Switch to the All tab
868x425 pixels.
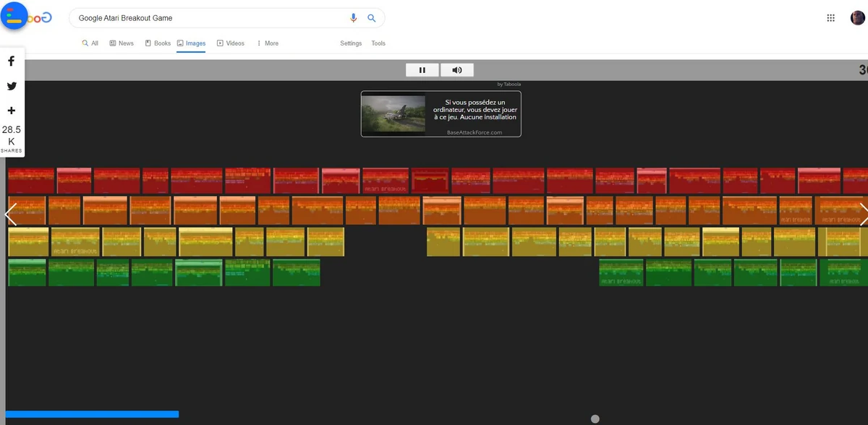pos(90,43)
